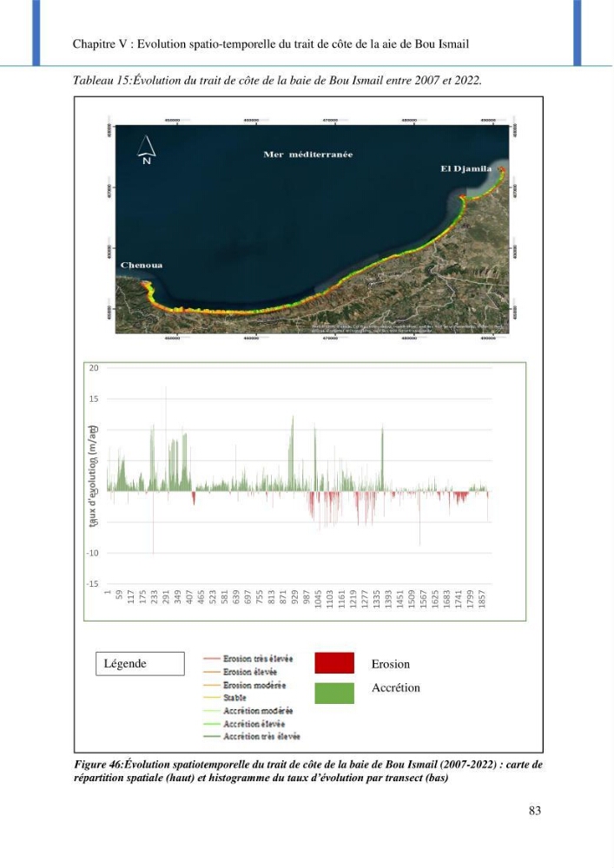The height and width of the screenshot is (868, 614).
Task: Click x-axis transect label 59
Action: point(120,595)
